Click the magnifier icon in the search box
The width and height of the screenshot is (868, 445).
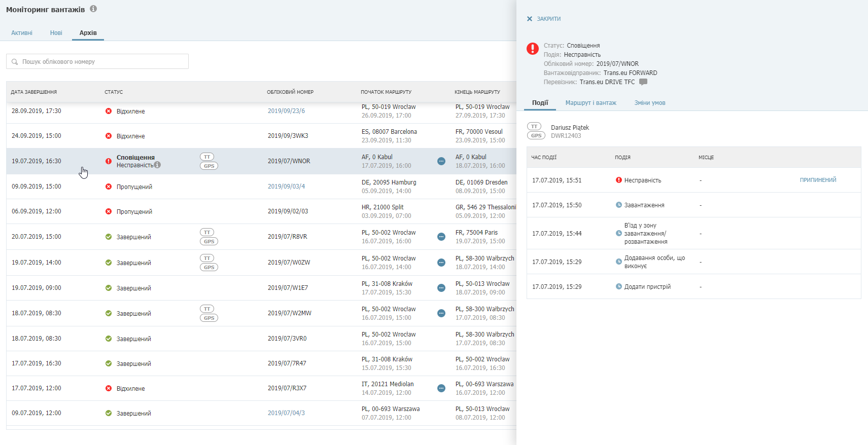15,62
